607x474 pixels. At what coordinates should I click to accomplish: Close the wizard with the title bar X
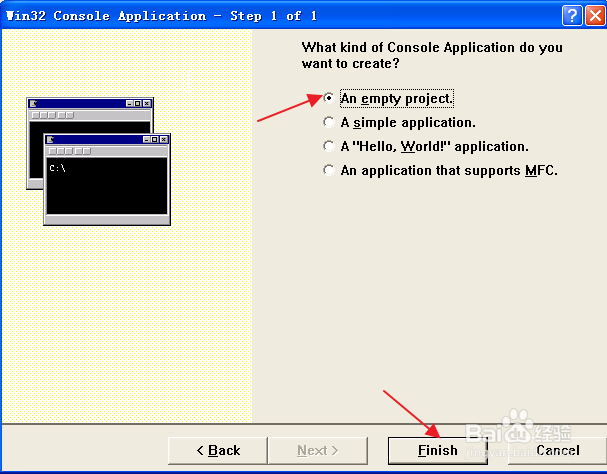pyautogui.click(x=595, y=16)
